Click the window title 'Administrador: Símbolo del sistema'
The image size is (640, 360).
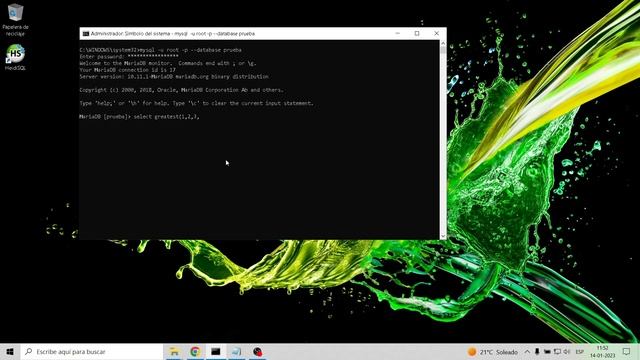[x=173, y=33]
